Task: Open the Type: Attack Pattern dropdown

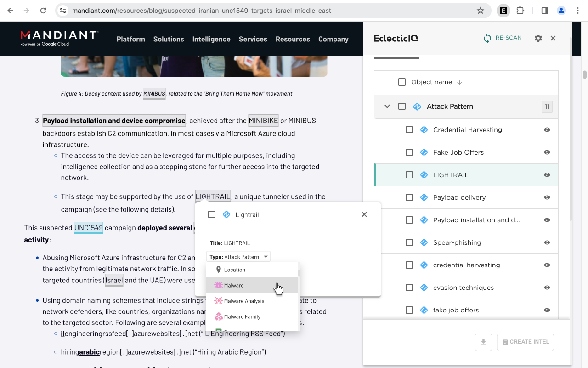Action: 238,257
